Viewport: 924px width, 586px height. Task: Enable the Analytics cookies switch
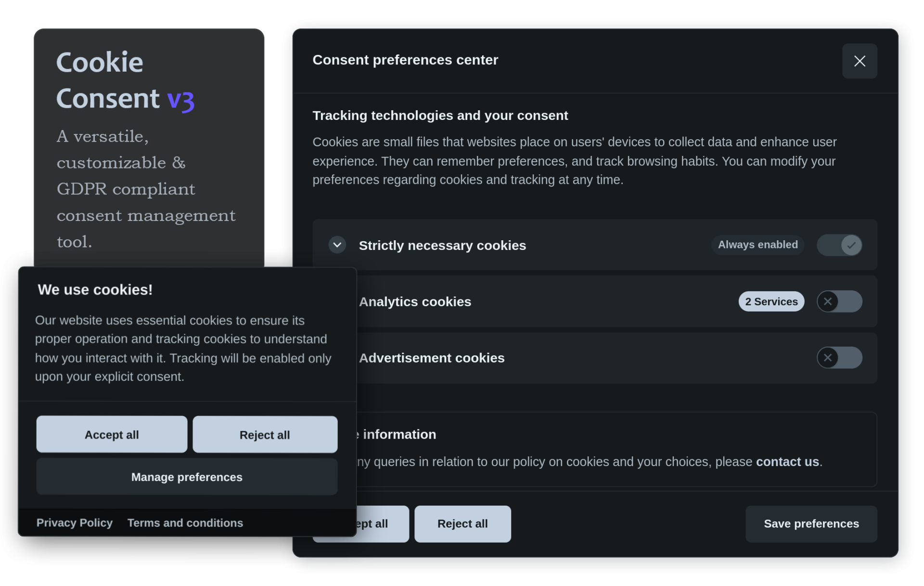coord(840,301)
